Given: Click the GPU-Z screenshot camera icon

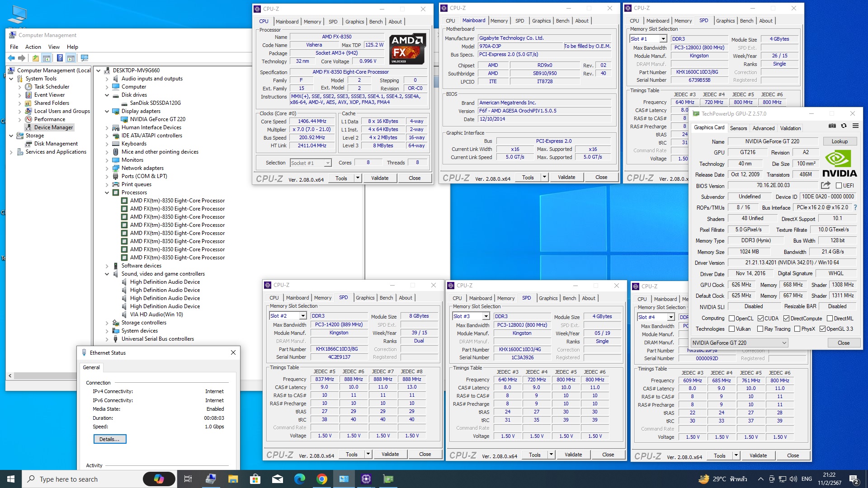Looking at the screenshot, I should (832, 126).
